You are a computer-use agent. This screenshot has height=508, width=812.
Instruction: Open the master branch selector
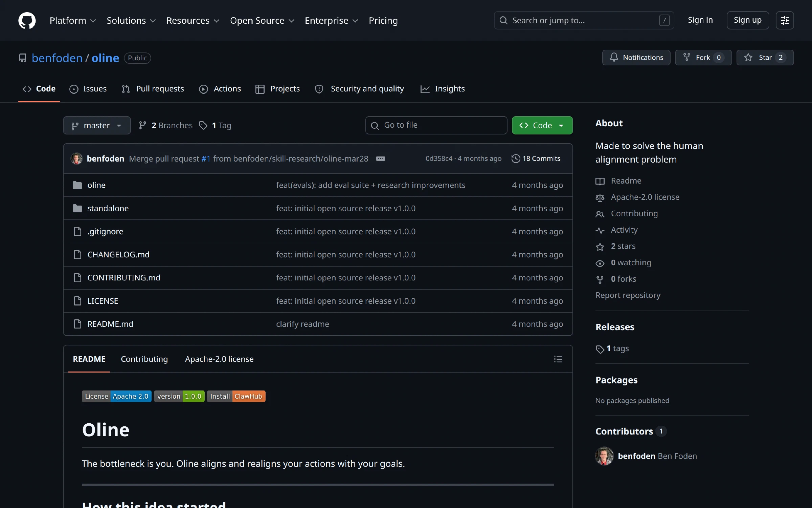point(97,125)
